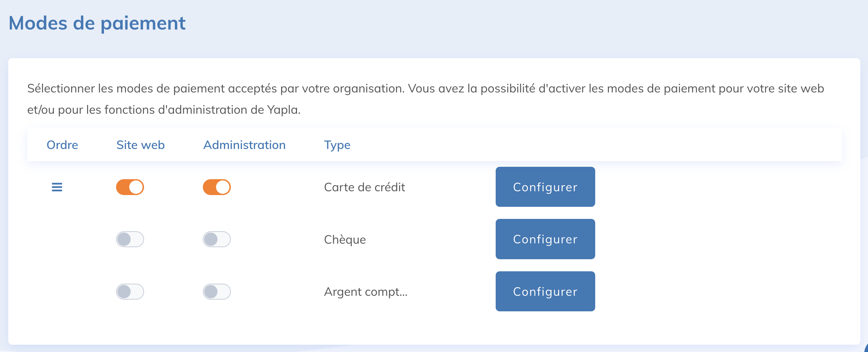Image resolution: width=868 pixels, height=352 pixels.
Task: Enable Site web toggle for Chèque
Action: [130, 239]
